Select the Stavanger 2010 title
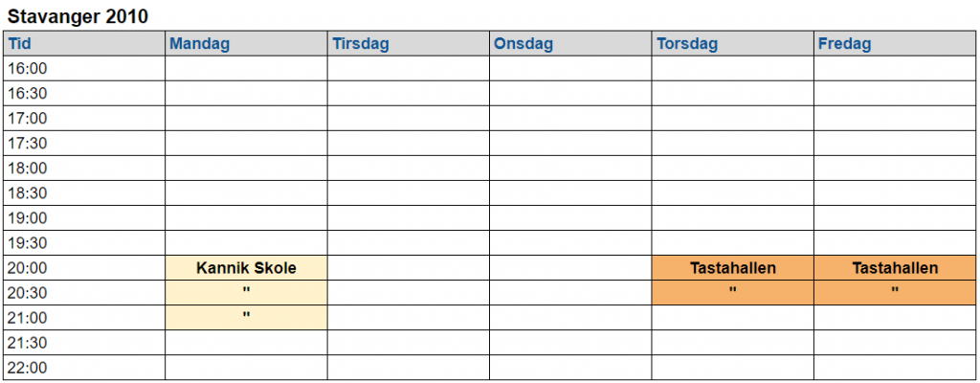Image resolution: width=980 pixels, height=383 pixels. [x=78, y=17]
